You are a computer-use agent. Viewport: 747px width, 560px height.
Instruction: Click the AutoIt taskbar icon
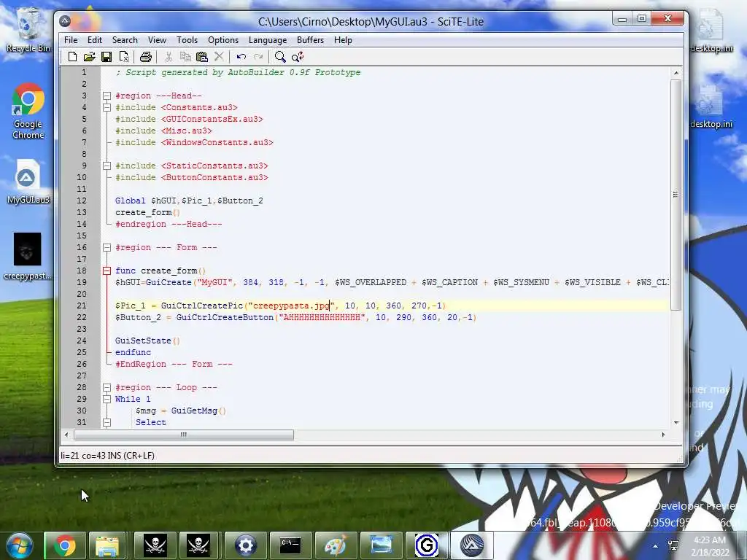(472, 545)
